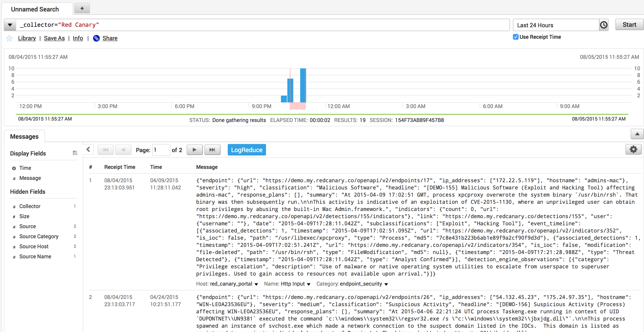The width and height of the screenshot is (644, 332).
Task: Switch to the Messages tab
Action: (24, 137)
